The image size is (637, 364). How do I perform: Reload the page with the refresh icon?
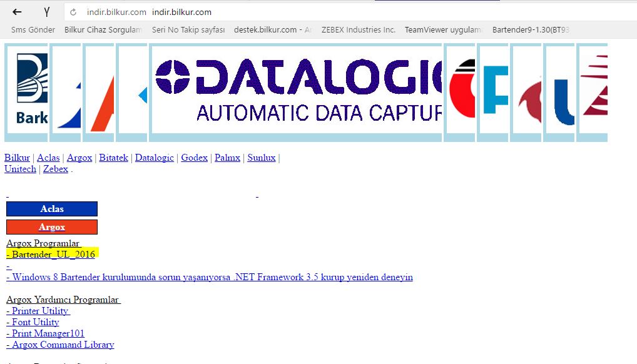pos(73,12)
